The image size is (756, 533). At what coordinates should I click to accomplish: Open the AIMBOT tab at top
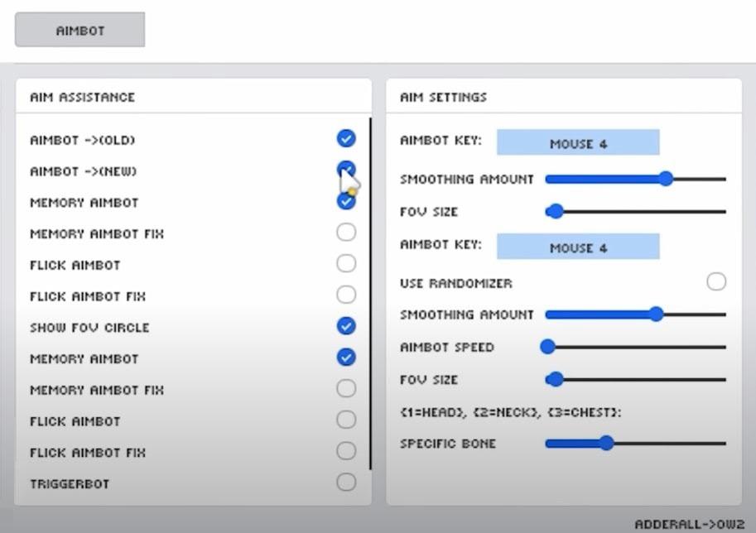pos(80,30)
